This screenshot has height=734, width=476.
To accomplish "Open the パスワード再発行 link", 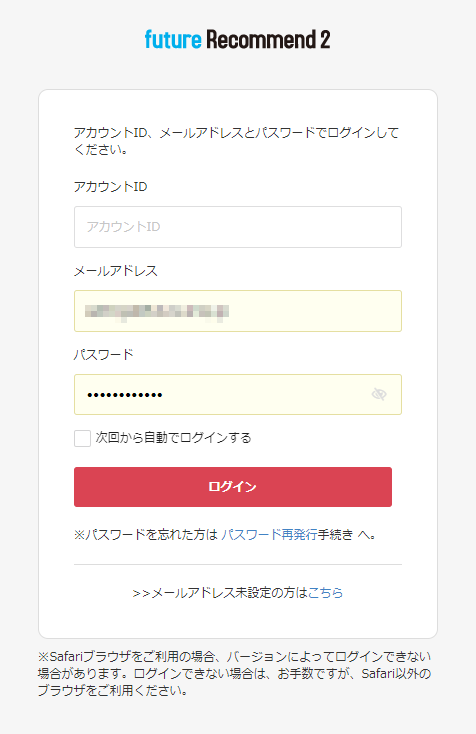I will 269,535.
